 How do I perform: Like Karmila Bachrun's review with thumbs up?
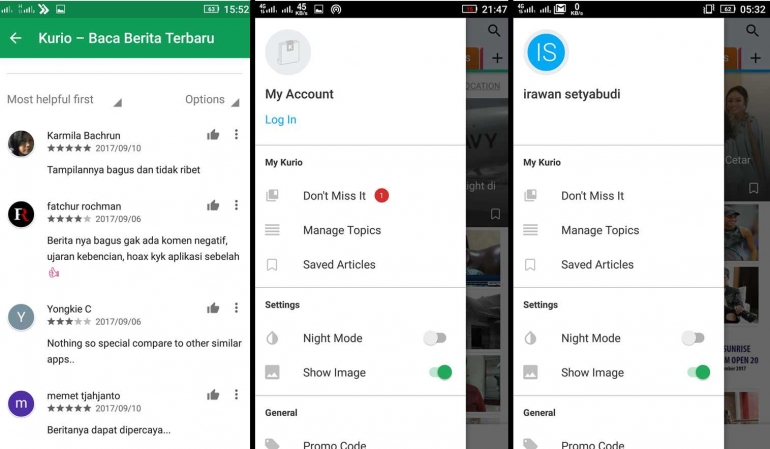pos(213,135)
